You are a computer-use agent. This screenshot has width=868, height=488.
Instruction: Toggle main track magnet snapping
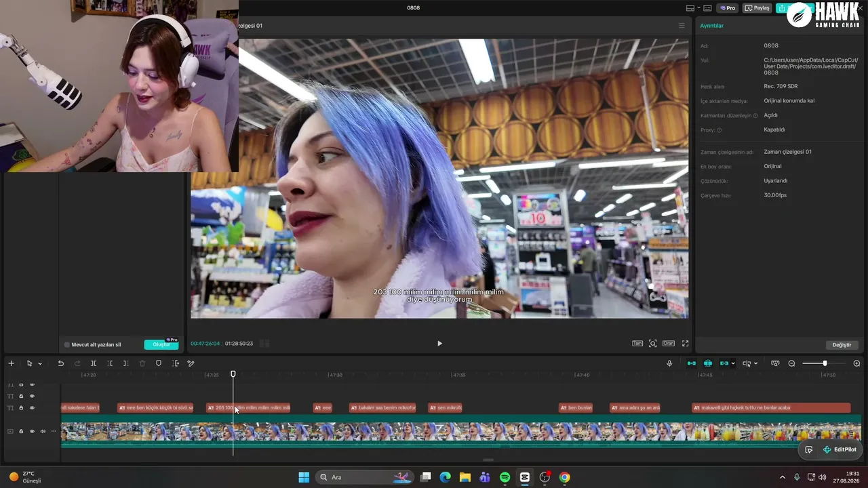tap(691, 363)
